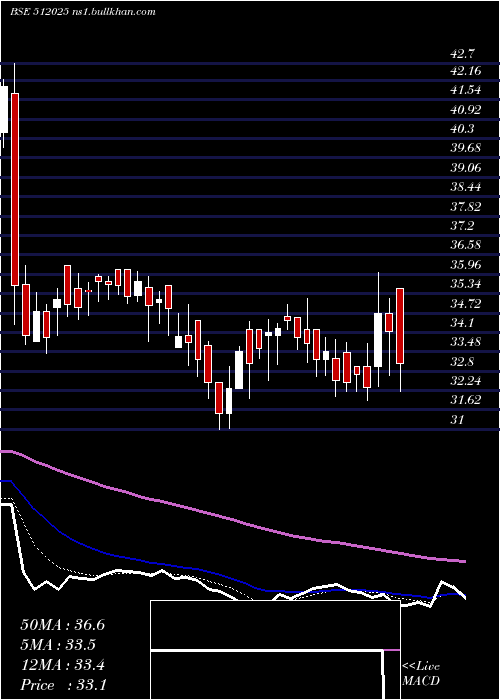Select the 32.8 axis value
Viewport: 500px width, 700px height.
click(463, 361)
